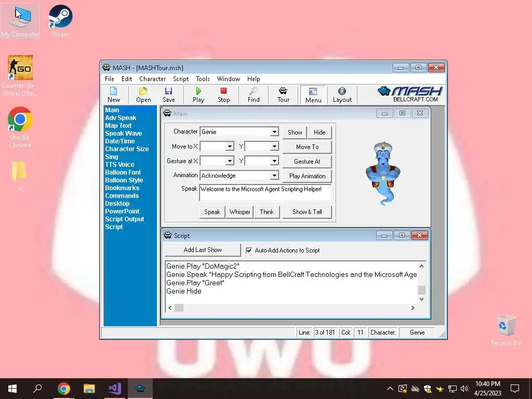Viewport: 532px width, 399px height.
Task: Click the volume speaker tray icon
Action: coord(464,389)
